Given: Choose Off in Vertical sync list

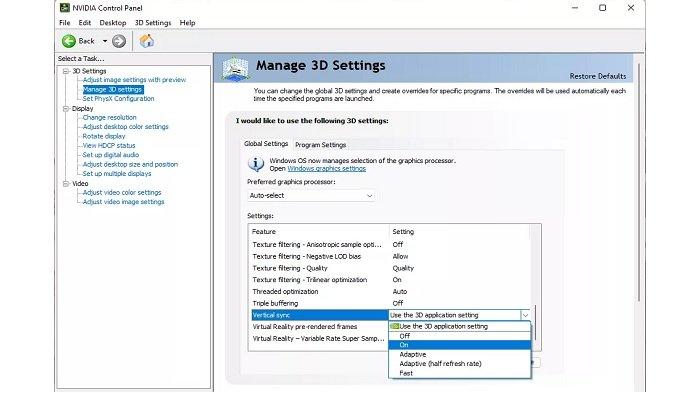Looking at the screenshot, I should point(459,336).
